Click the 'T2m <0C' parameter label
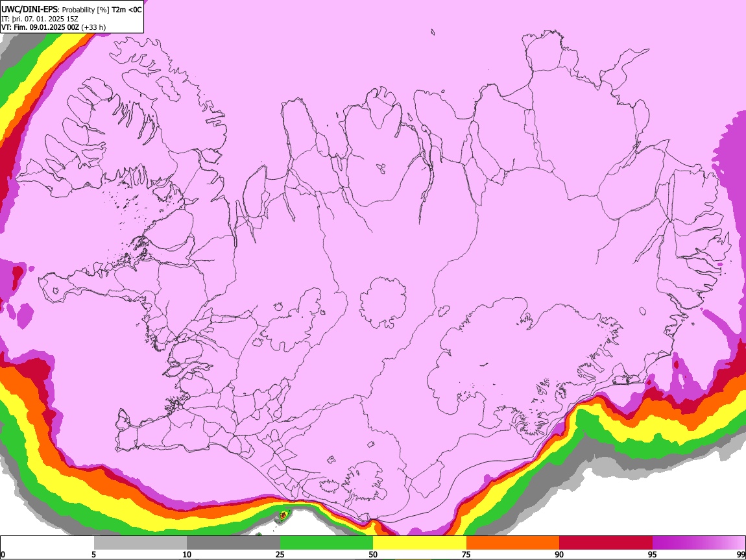 pos(126,10)
